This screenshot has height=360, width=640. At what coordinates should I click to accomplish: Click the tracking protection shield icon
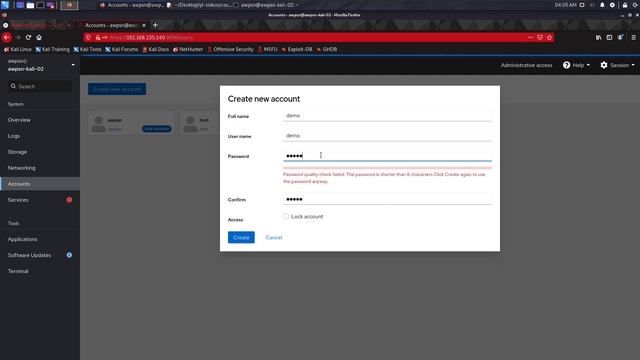(89, 38)
